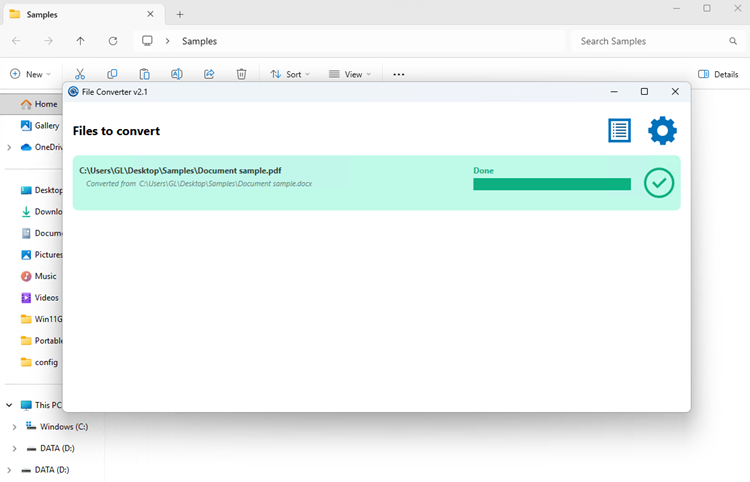Toggle the Details pane button

coord(718,74)
